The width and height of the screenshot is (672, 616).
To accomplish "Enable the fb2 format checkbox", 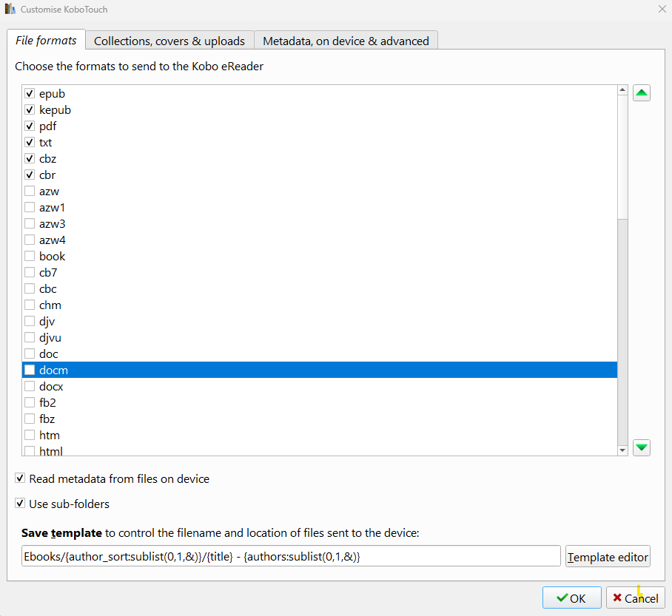I will tap(30, 403).
